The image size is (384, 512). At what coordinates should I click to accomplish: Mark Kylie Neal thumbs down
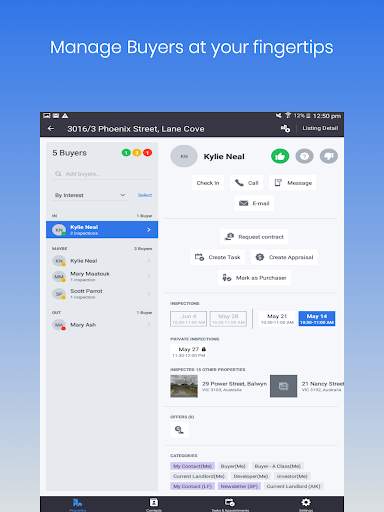point(329,156)
